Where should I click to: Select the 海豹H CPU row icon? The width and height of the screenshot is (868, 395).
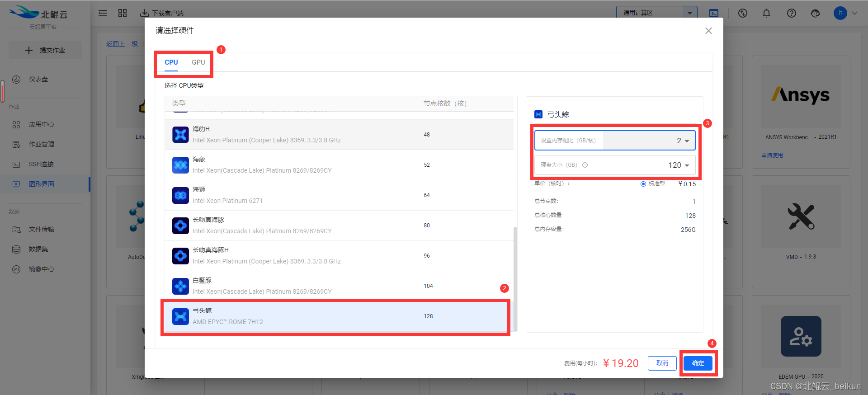point(180,135)
